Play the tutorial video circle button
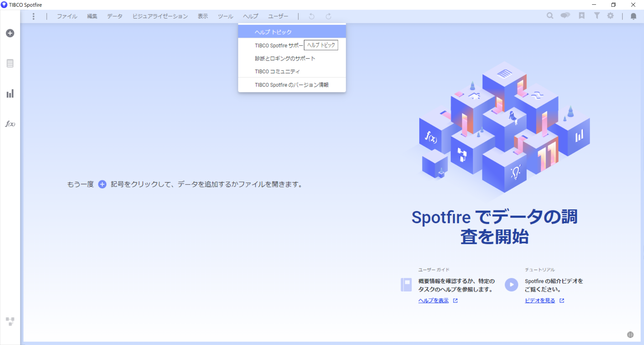This screenshot has height=345, width=644. [512, 285]
